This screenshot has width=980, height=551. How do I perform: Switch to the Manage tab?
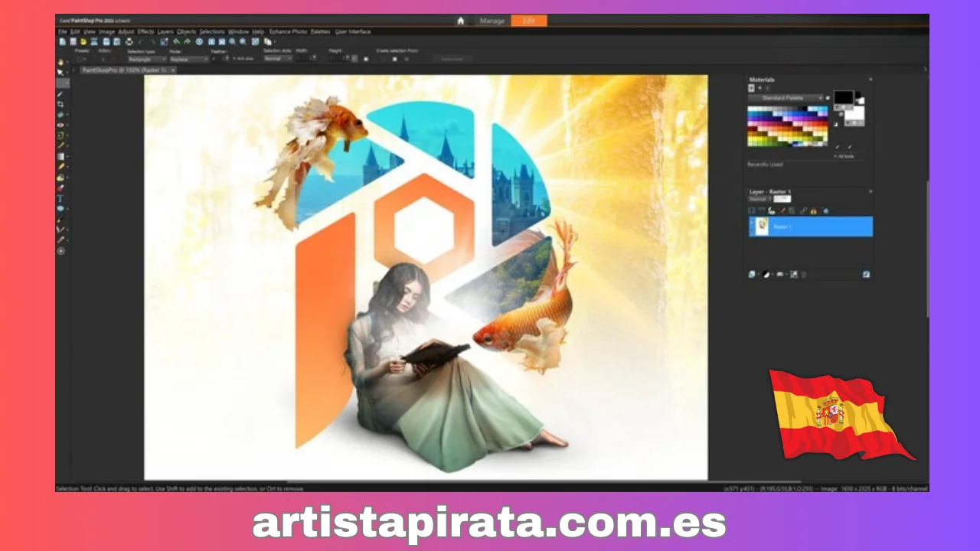pyautogui.click(x=492, y=21)
